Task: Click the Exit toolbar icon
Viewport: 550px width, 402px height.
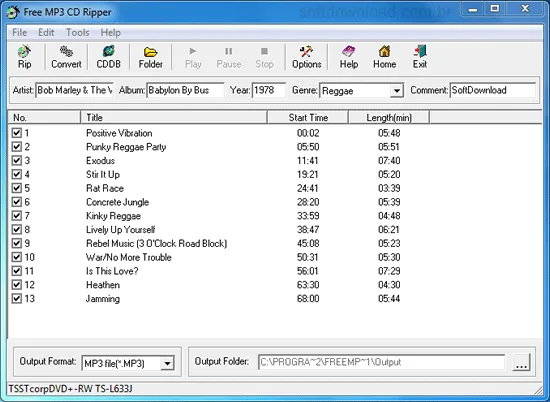Action: 420,57
